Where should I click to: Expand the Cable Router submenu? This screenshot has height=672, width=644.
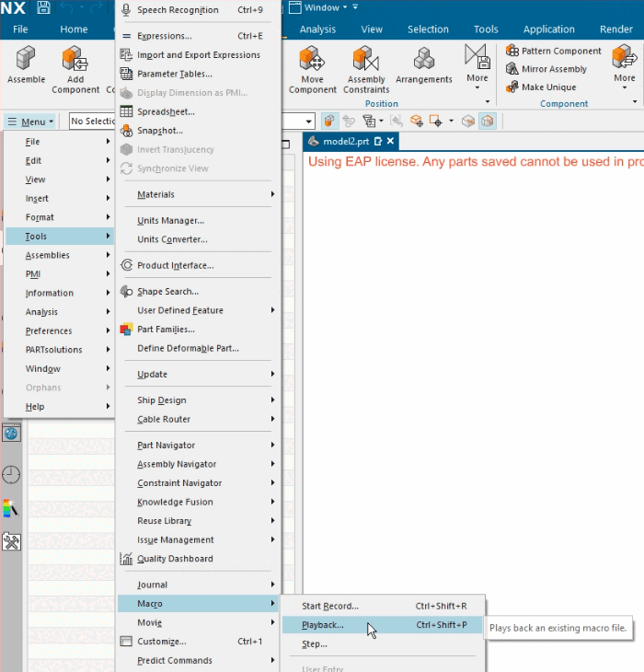(x=198, y=419)
